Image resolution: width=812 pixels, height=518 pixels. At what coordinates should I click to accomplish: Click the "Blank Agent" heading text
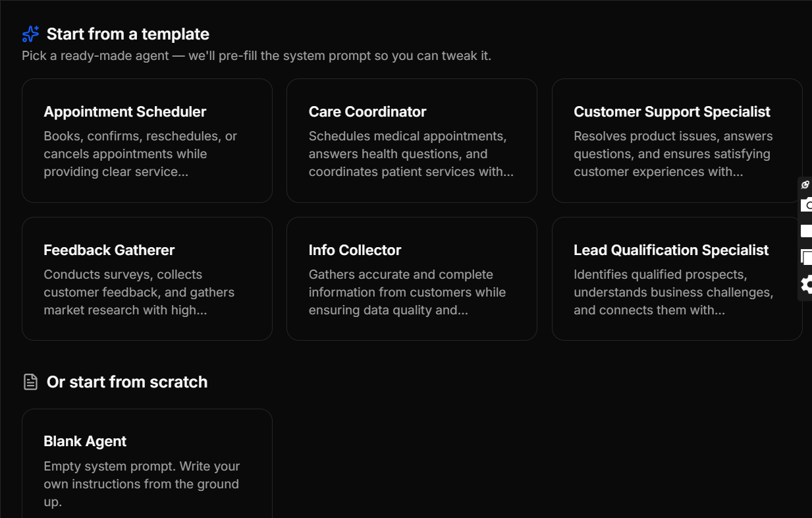85,441
